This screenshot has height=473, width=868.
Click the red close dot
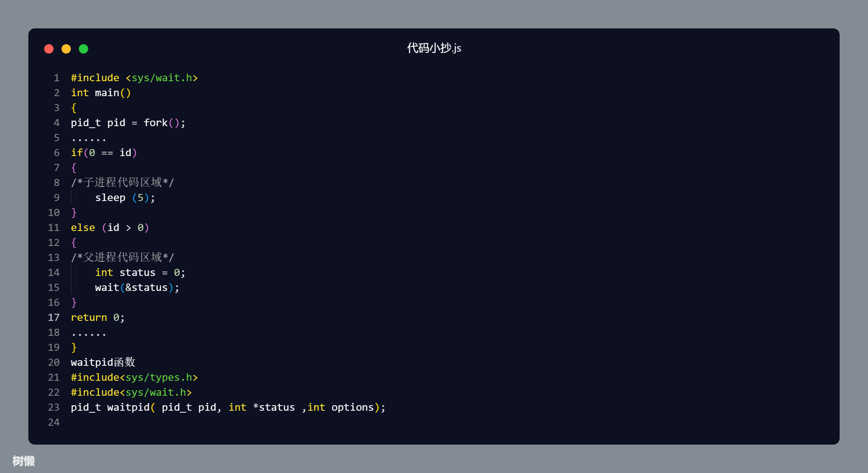[49, 49]
